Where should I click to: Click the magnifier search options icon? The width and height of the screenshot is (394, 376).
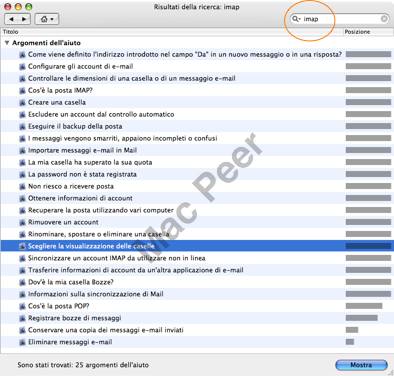[x=296, y=19]
